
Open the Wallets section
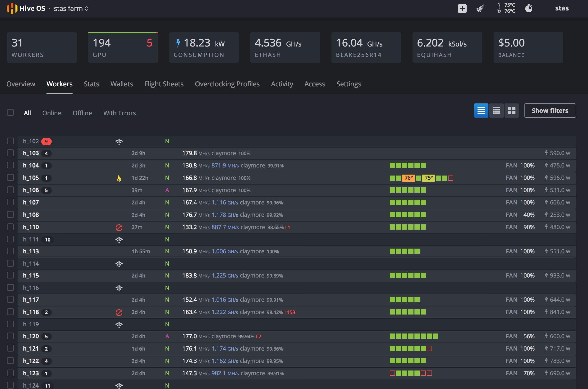pos(122,83)
